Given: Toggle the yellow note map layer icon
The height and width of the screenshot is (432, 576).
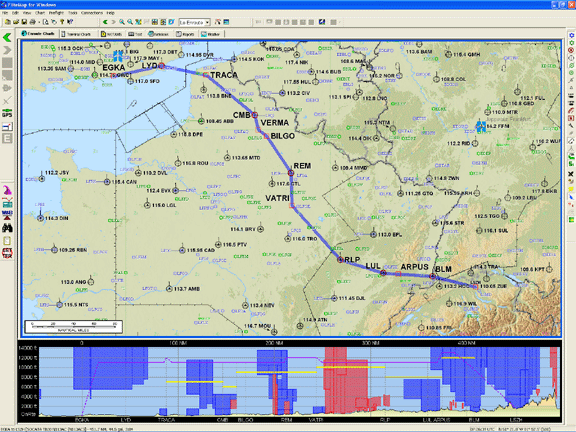Looking at the screenshot, I should [x=571, y=189].
